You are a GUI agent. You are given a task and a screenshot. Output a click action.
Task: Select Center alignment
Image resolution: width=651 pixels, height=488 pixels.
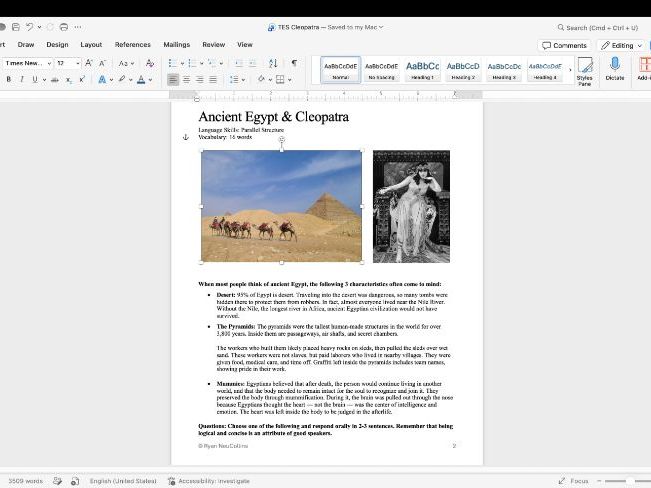(186, 79)
